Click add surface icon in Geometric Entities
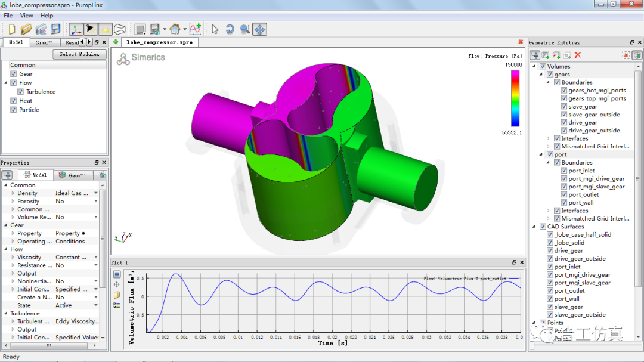The height and width of the screenshot is (362, 644). (x=546, y=55)
